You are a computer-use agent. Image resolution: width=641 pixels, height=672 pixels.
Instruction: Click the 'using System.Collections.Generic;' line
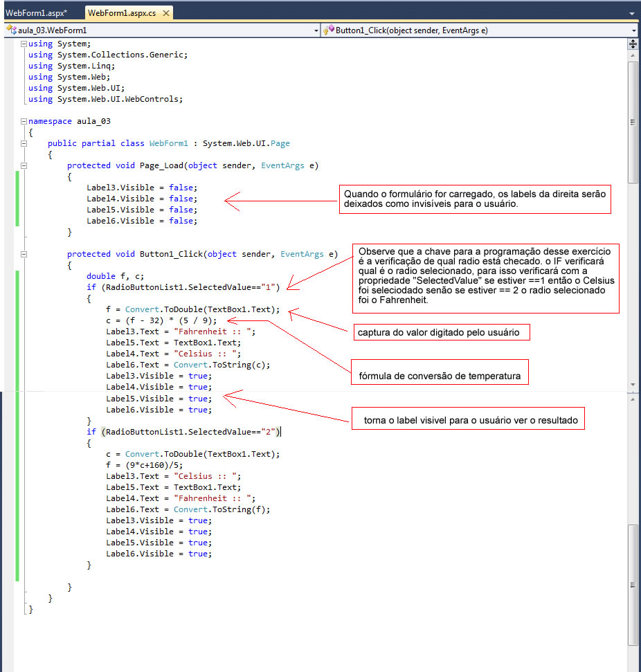[108, 55]
